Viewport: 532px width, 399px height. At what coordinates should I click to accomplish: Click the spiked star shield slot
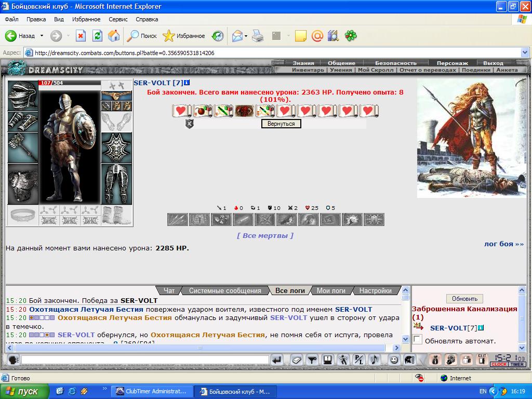(x=116, y=148)
